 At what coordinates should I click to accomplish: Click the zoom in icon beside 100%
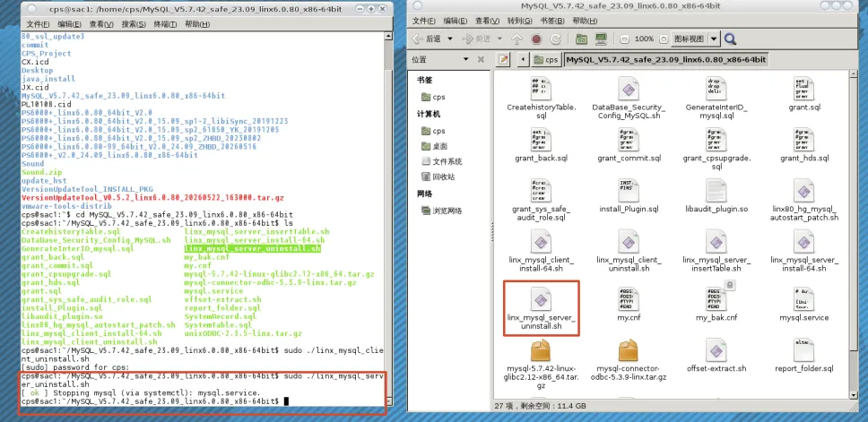664,39
